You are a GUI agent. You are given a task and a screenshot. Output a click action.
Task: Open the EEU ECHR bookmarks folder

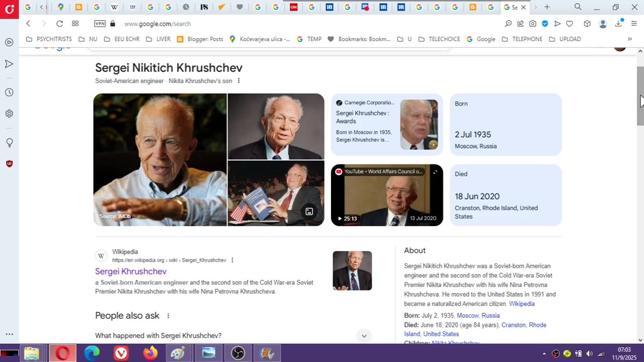pyautogui.click(x=121, y=39)
